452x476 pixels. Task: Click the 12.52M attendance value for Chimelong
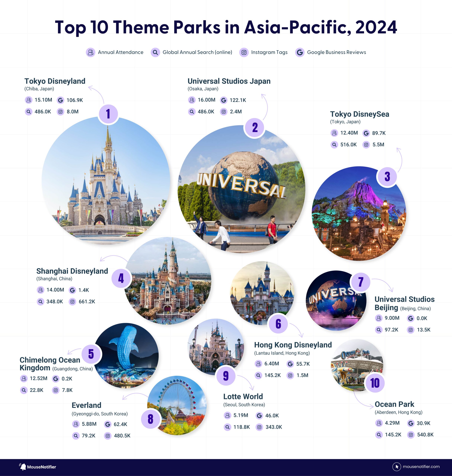click(x=39, y=378)
